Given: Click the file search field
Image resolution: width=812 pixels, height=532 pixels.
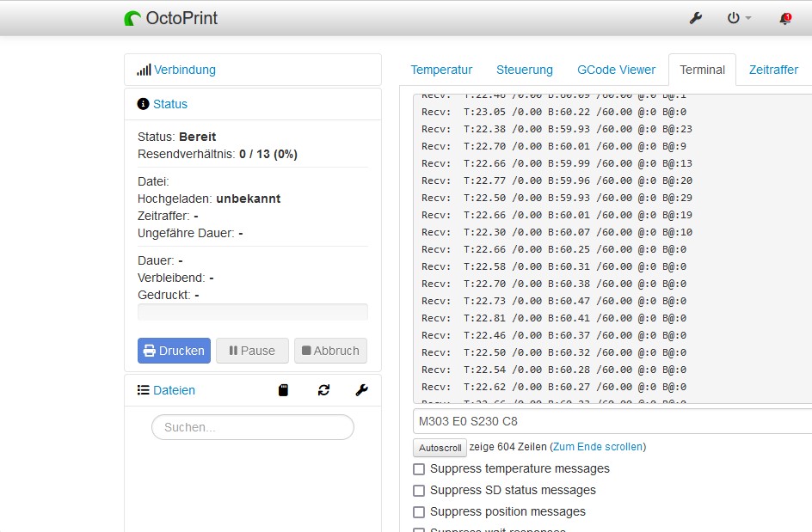Looking at the screenshot, I should pos(253,427).
